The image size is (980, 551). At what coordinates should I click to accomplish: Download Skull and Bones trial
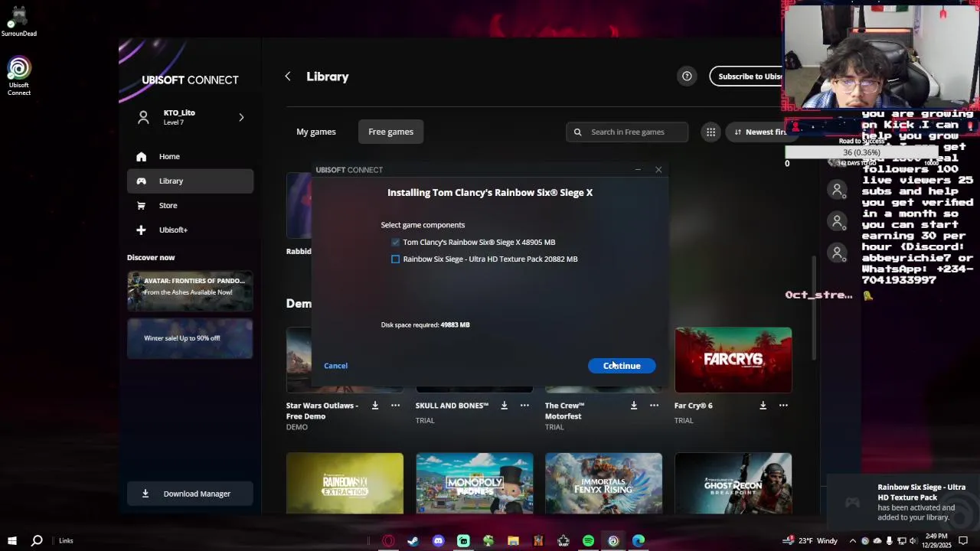pos(505,406)
